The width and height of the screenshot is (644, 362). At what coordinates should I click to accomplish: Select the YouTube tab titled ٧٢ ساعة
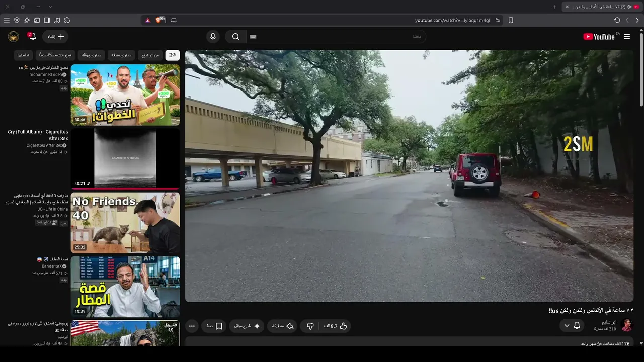tap(602, 7)
